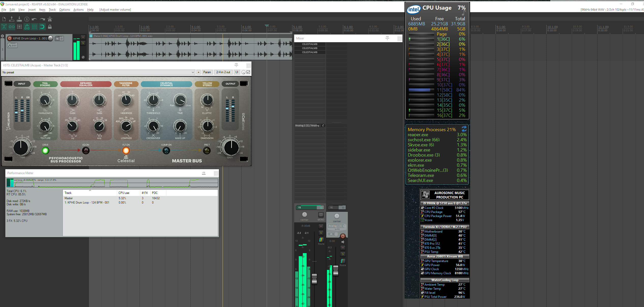The height and width of the screenshot is (307, 644).
Task: Open the Insert menu
Action: pyautogui.click(x=32, y=10)
